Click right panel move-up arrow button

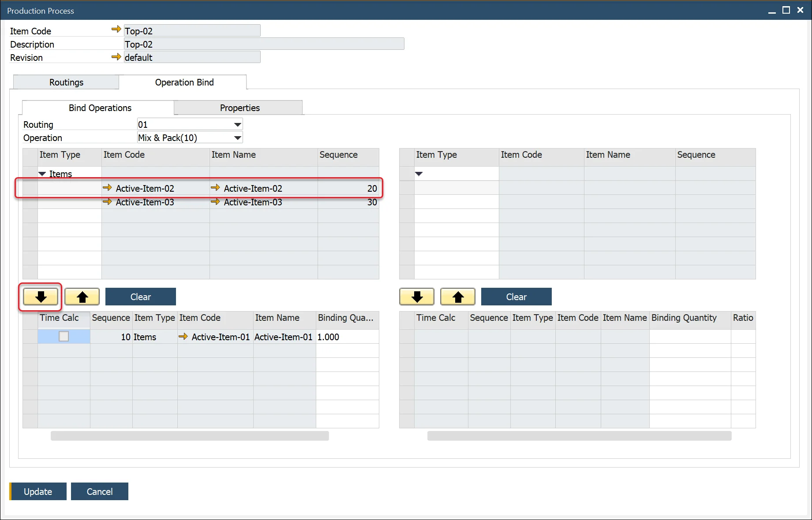458,297
